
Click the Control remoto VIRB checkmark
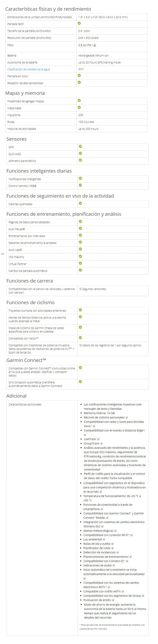coord(81,185)
